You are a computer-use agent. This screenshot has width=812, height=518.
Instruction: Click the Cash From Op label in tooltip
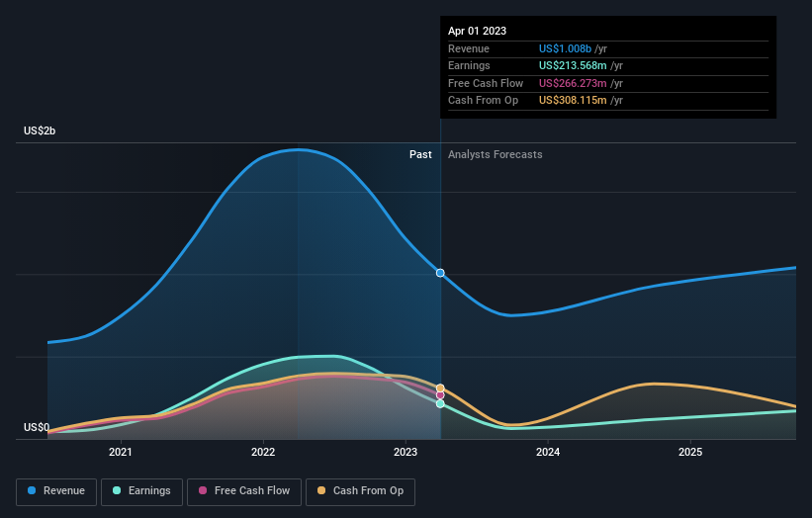(484, 101)
